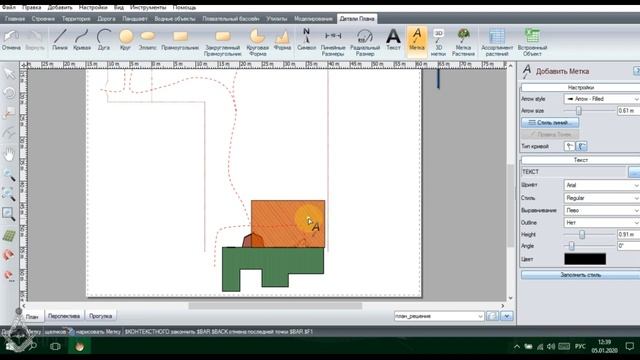Viewport: 640px width, 360px height.
Task: Open the Правка menu
Action: tap(31, 7)
